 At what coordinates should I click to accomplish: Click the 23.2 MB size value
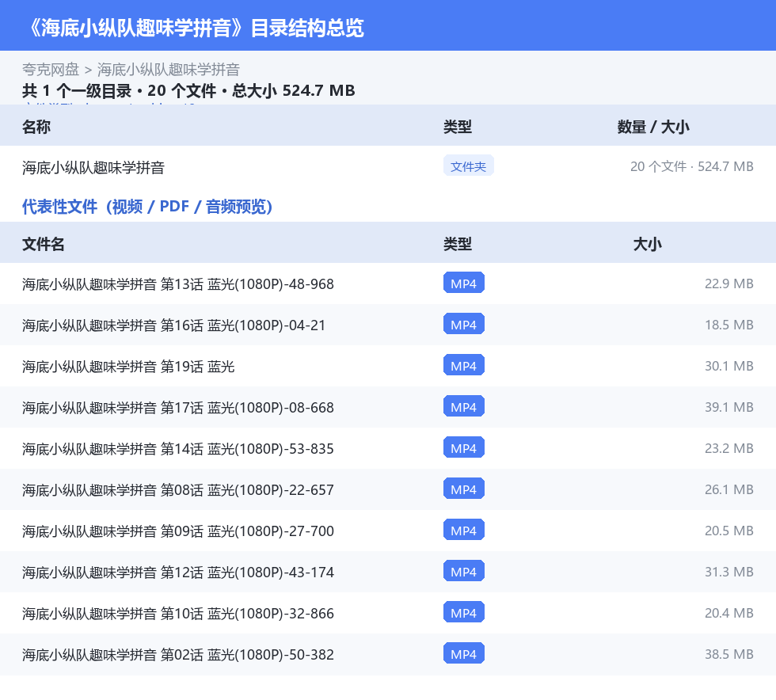pyautogui.click(x=729, y=447)
